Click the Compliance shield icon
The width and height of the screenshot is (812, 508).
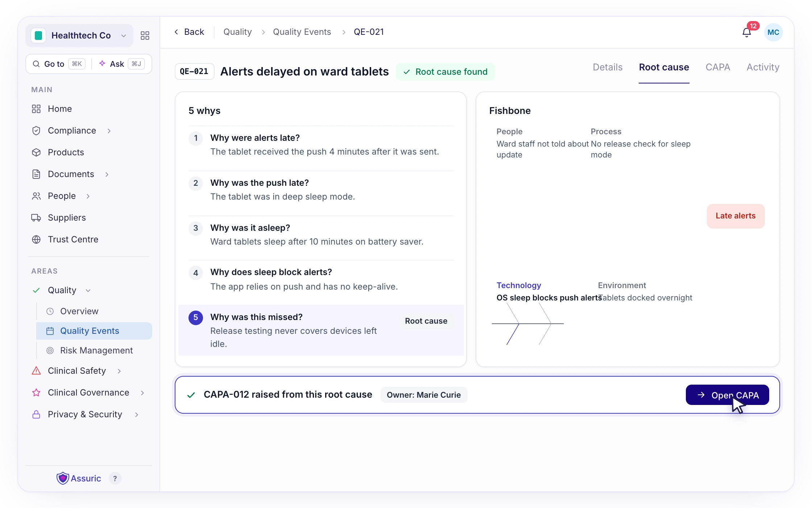(36, 131)
